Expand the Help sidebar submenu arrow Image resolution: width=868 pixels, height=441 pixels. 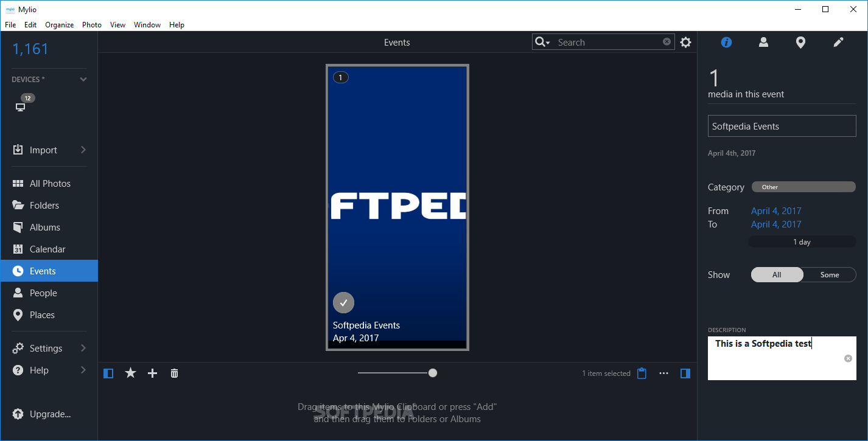[x=83, y=370]
